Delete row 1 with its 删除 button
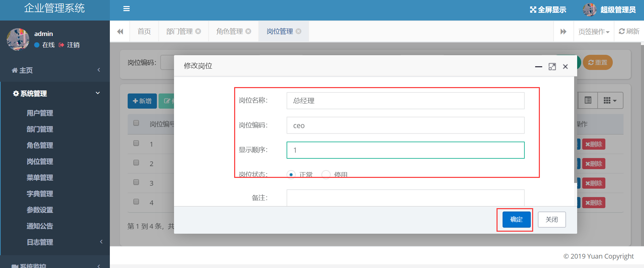The height and width of the screenshot is (268, 644). [594, 144]
